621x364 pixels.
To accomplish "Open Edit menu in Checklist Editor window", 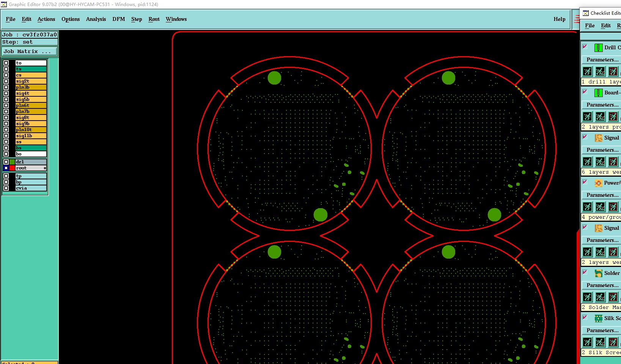I will 606,25.
